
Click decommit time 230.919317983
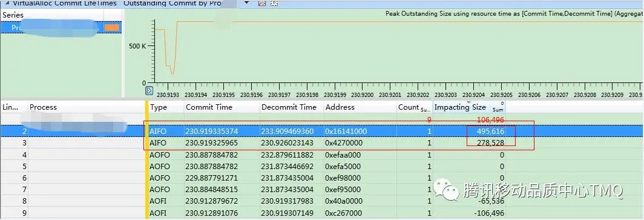287,201
